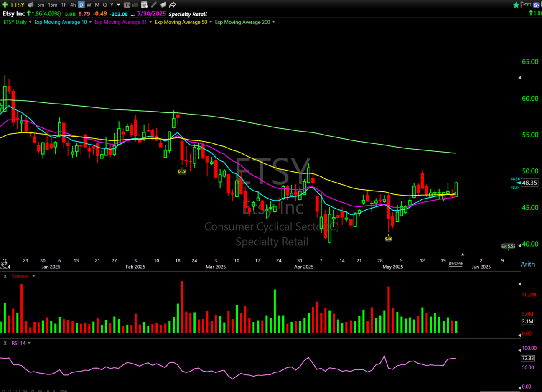The height and width of the screenshot is (392, 542).
Task: Click the ETSY ticker symbol field
Action: pyautogui.click(x=18, y=5)
